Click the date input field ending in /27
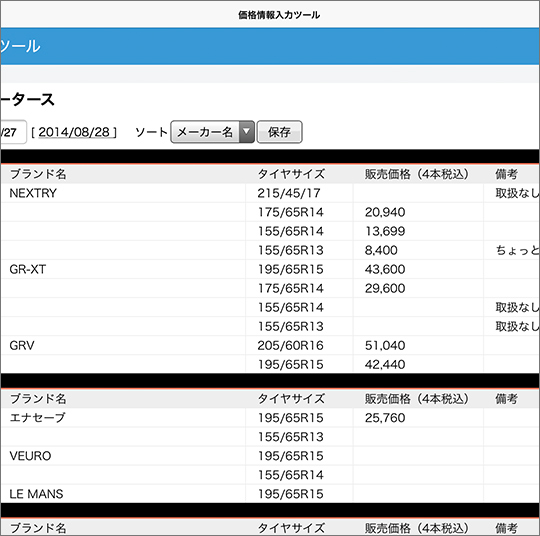The image size is (540, 536). click(13, 132)
